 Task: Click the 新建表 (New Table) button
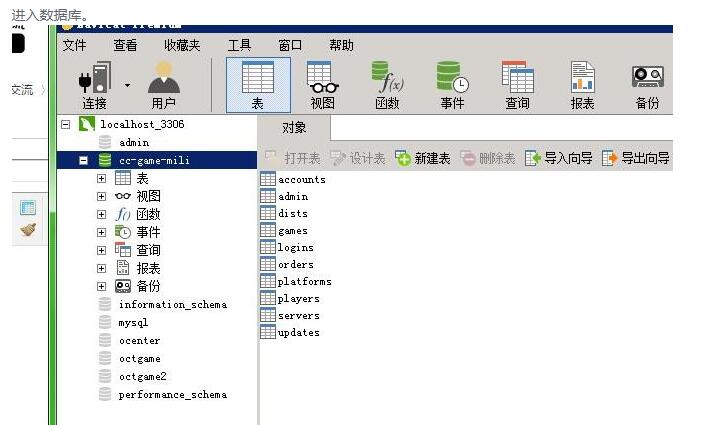click(423, 159)
